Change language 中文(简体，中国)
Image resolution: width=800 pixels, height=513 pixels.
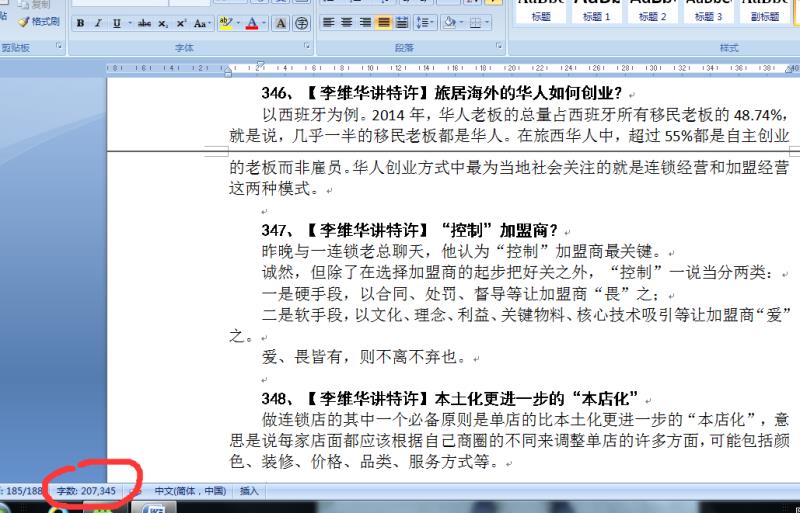tap(190, 491)
